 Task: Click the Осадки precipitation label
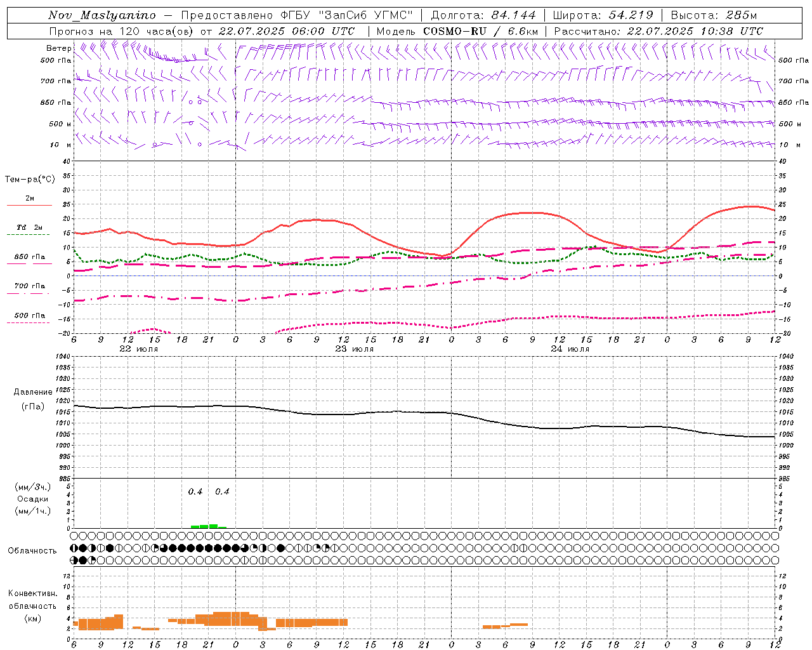33,499
